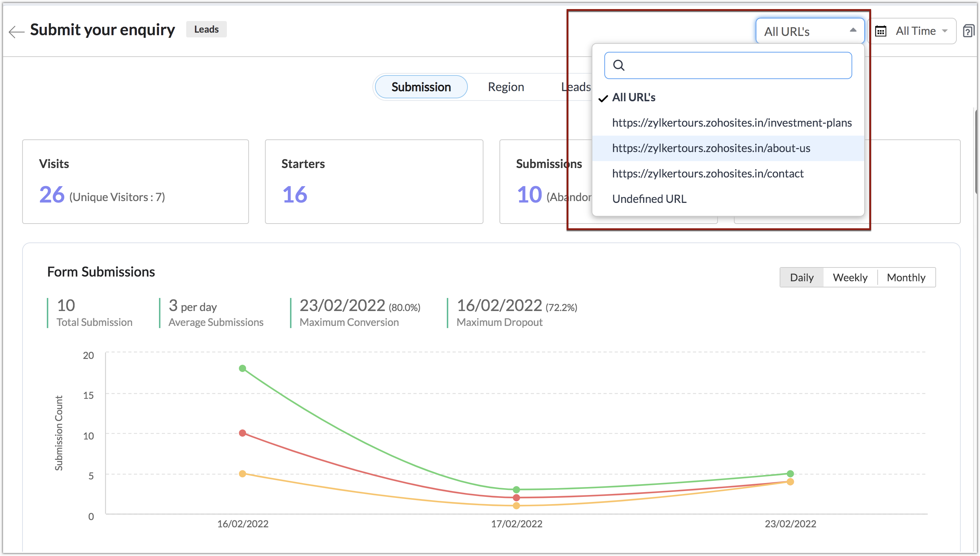Screen dimensions: 980x556
Task: Click the green data point on 16/02/2022
Action: (242, 368)
